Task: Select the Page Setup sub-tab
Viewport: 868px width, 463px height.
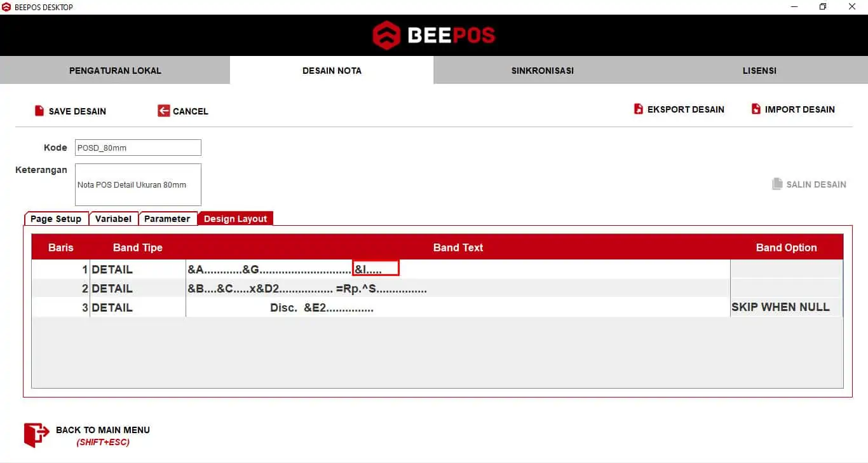Action: point(56,218)
